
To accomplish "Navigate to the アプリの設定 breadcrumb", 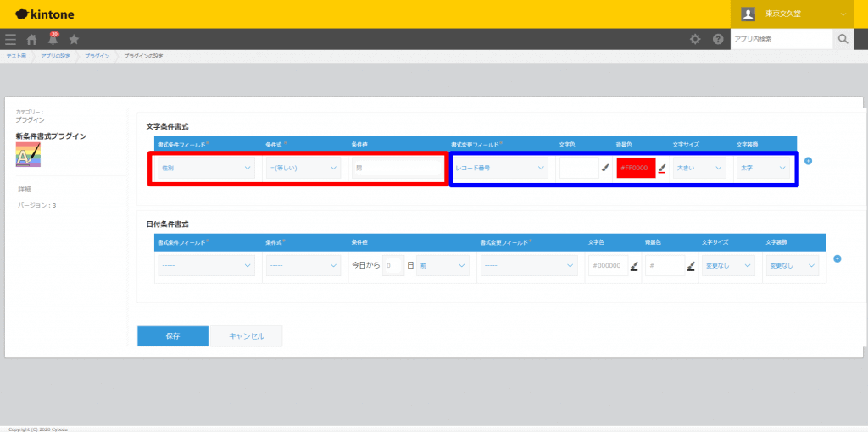I will [x=56, y=56].
